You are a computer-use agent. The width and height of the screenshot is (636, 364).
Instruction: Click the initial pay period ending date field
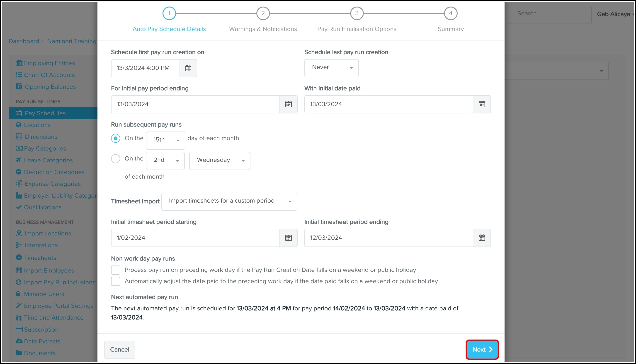195,104
